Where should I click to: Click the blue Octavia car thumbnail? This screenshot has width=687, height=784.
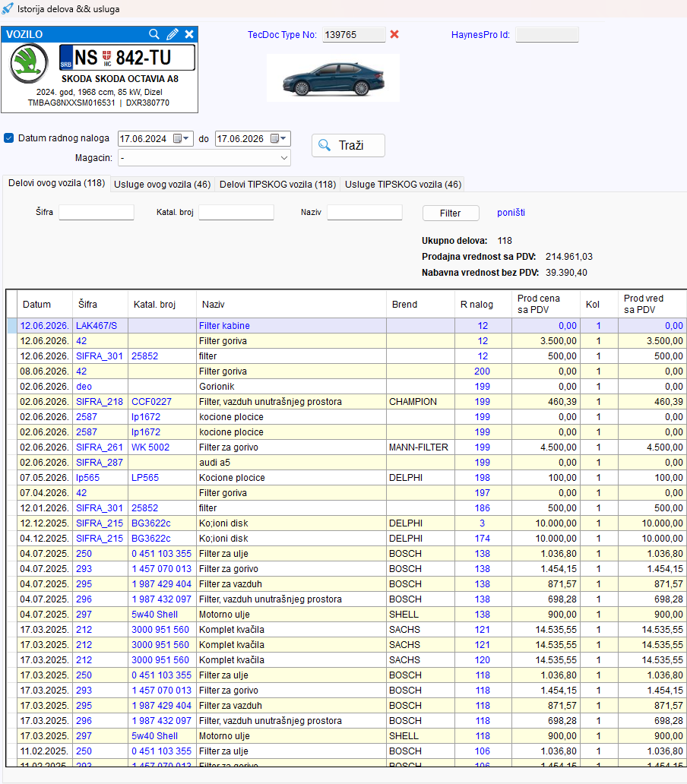pyautogui.click(x=334, y=78)
